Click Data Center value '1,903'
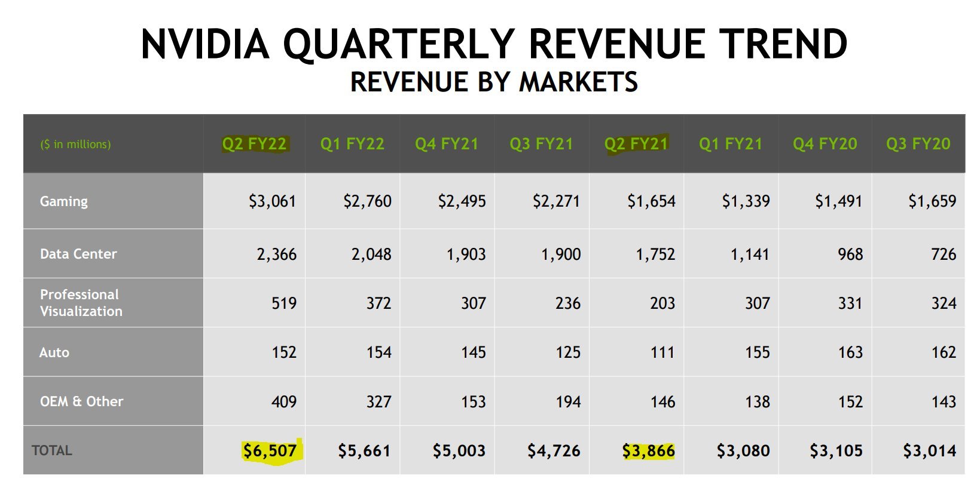 (x=466, y=254)
